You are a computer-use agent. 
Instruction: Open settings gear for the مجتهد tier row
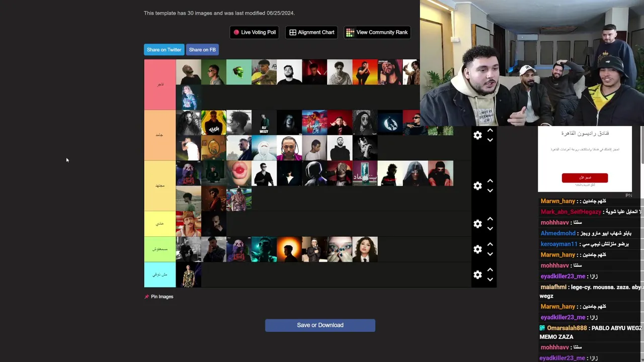click(x=477, y=186)
